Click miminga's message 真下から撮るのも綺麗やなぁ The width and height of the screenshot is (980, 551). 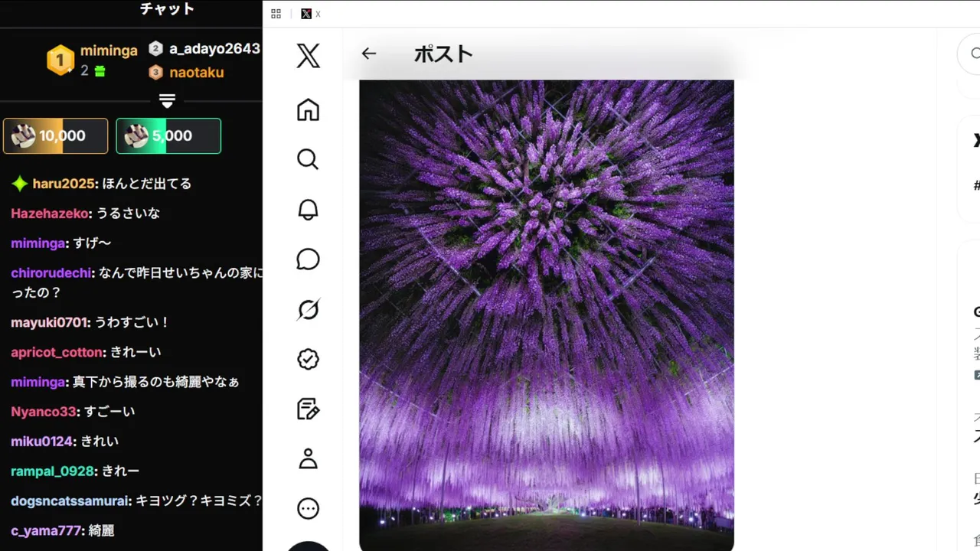[x=155, y=382]
